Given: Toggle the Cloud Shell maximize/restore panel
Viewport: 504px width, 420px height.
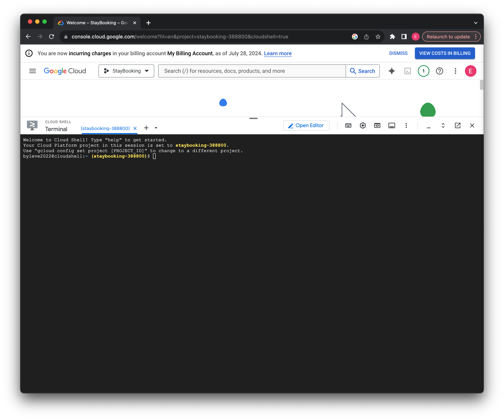Looking at the screenshot, I should pos(442,125).
